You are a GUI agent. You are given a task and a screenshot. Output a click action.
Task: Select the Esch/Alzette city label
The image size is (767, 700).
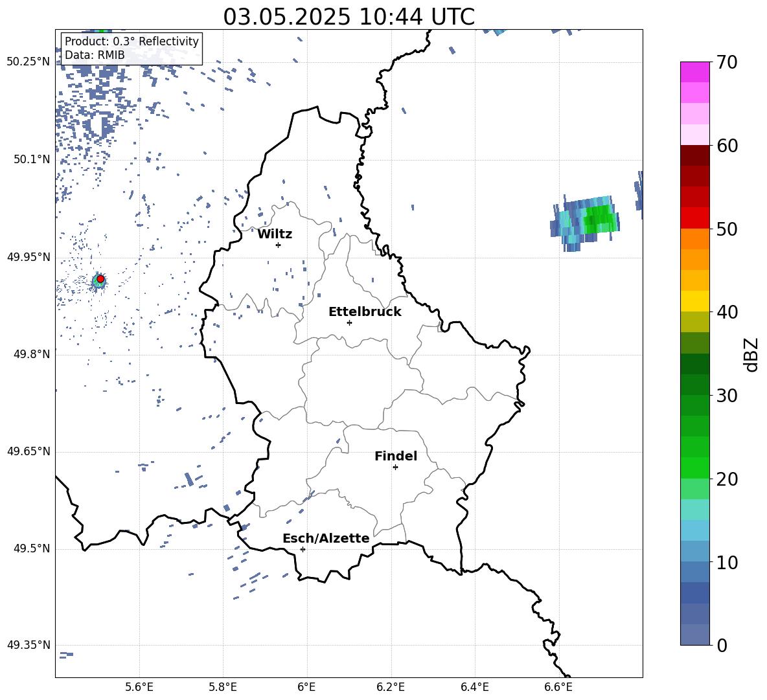(x=326, y=538)
